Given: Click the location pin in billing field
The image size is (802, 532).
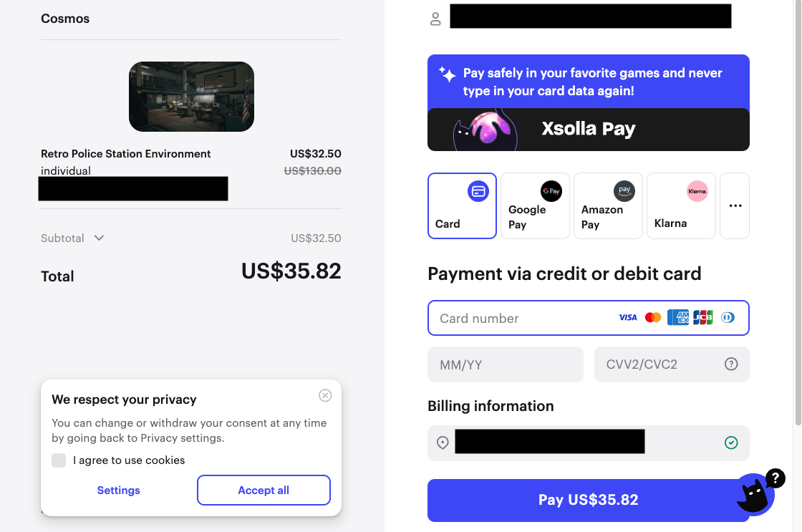Looking at the screenshot, I should [443, 442].
